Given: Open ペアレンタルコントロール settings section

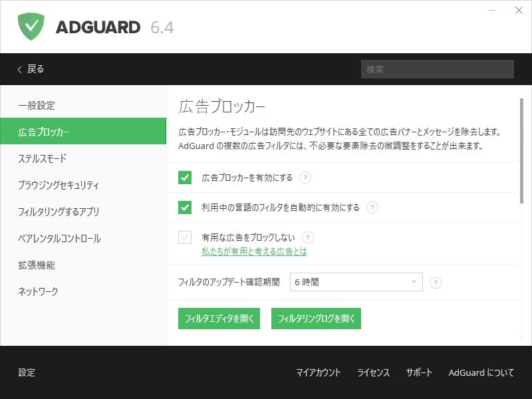Looking at the screenshot, I should 83,238.
